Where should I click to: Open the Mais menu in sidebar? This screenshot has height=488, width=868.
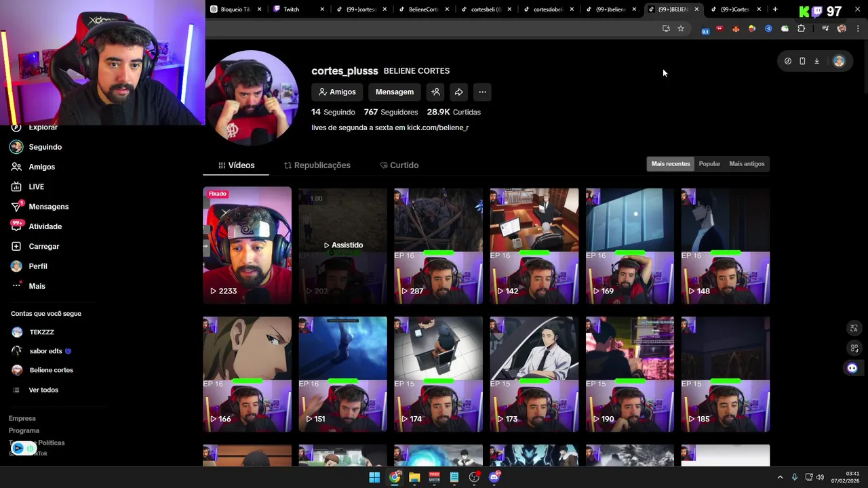click(37, 286)
